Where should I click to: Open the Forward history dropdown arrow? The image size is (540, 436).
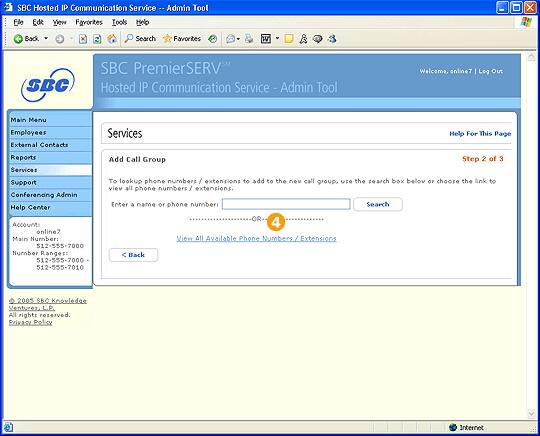pyautogui.click(x=71, y=39)
